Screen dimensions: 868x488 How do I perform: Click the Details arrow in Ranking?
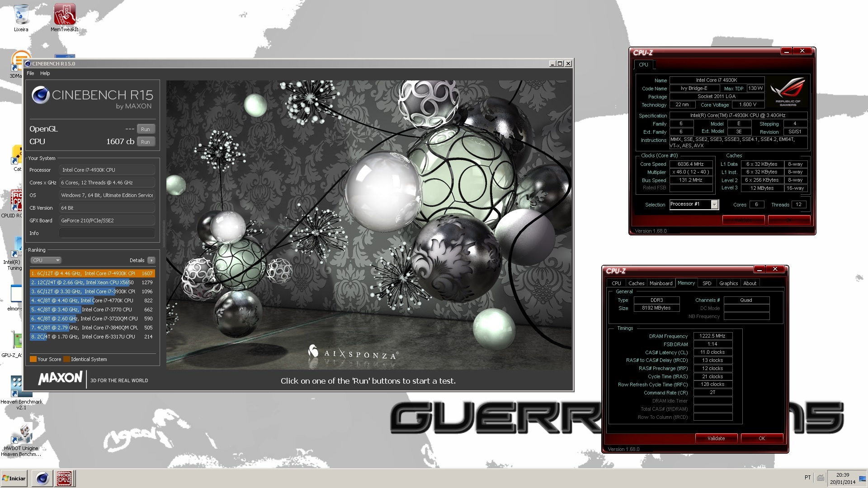coord(151,260)
